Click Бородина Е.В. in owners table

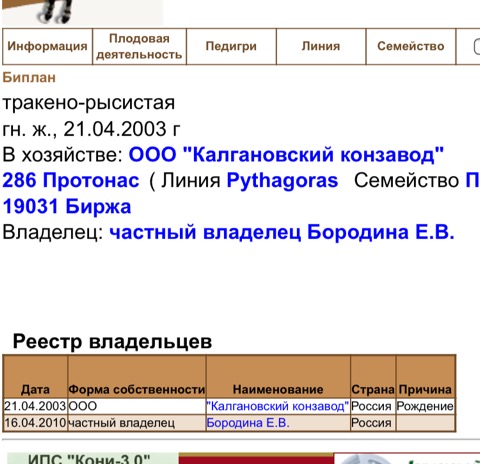pos(248,423)
